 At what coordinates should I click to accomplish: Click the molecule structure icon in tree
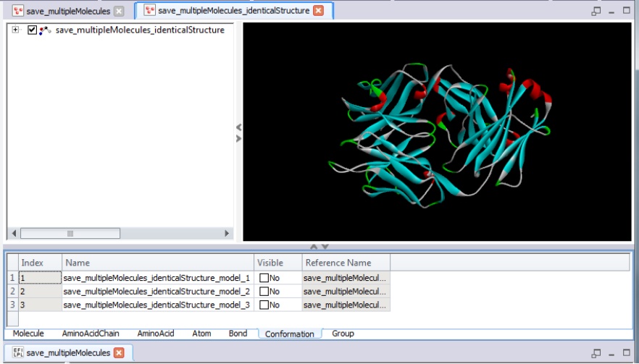(x=45, y=30)
